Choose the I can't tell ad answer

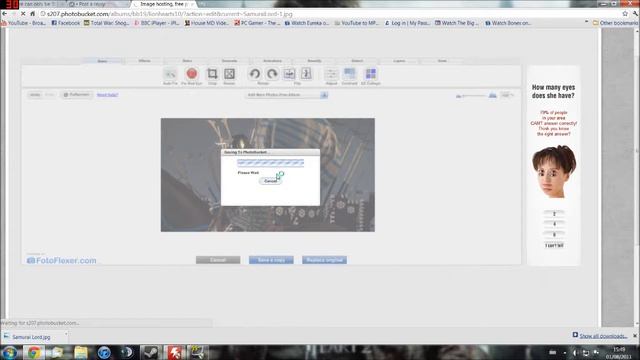(554, 245)
